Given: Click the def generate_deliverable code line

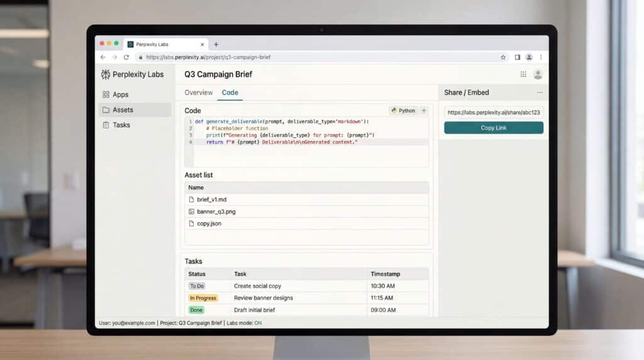Looking at the screenshot, I should click(282, 121).
